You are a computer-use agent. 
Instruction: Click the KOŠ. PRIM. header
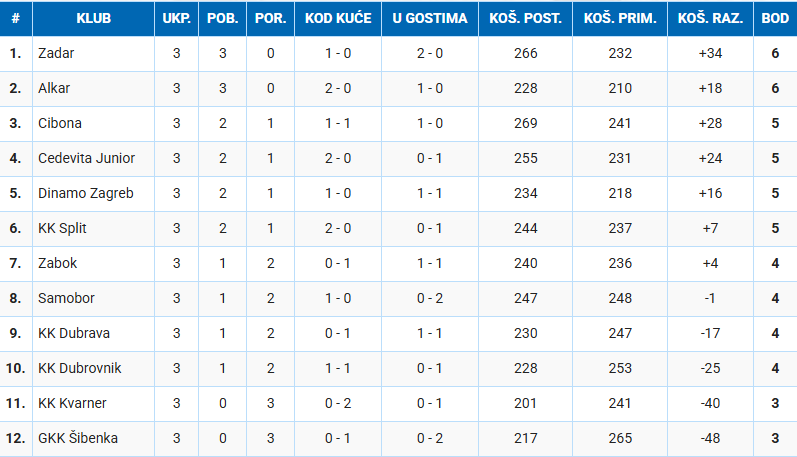tap(619, 19)
